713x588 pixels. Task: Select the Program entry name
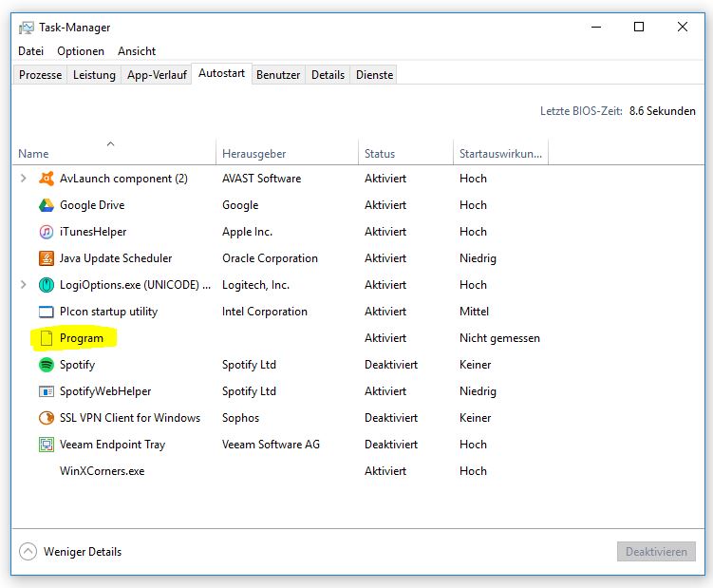pos(82,338)
